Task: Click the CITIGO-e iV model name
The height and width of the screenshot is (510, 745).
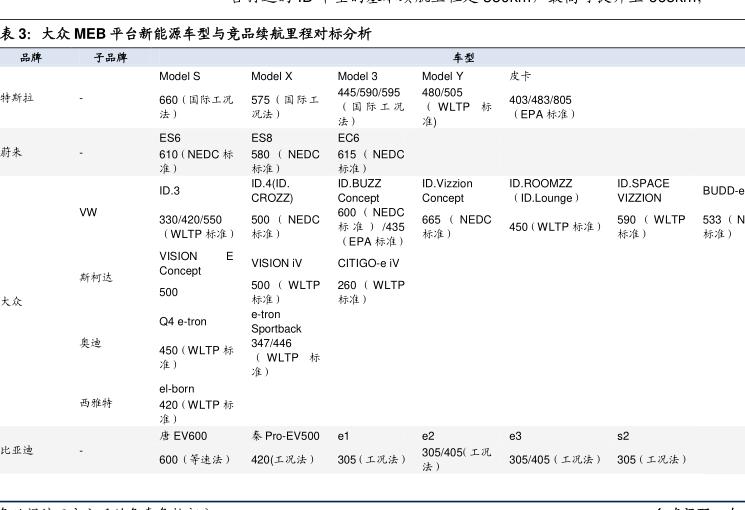Action: 368,264
